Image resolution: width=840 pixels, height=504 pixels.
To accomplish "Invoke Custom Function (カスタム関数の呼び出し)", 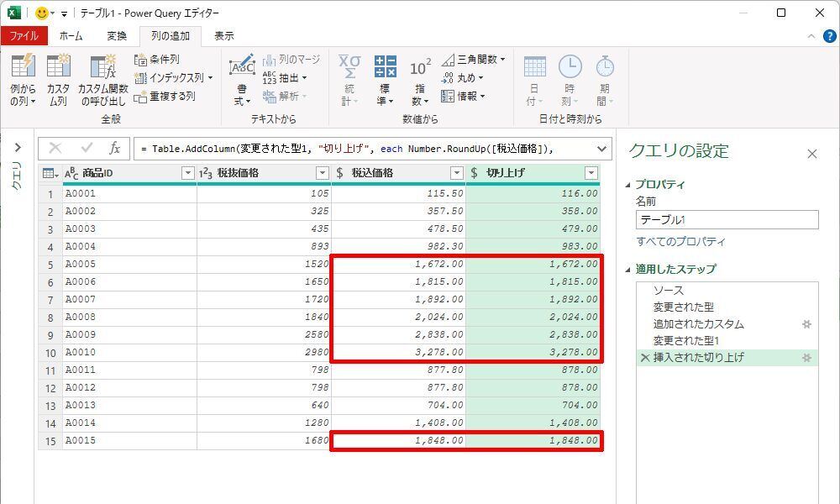I will pyautogui.click(x=102, y=79).
